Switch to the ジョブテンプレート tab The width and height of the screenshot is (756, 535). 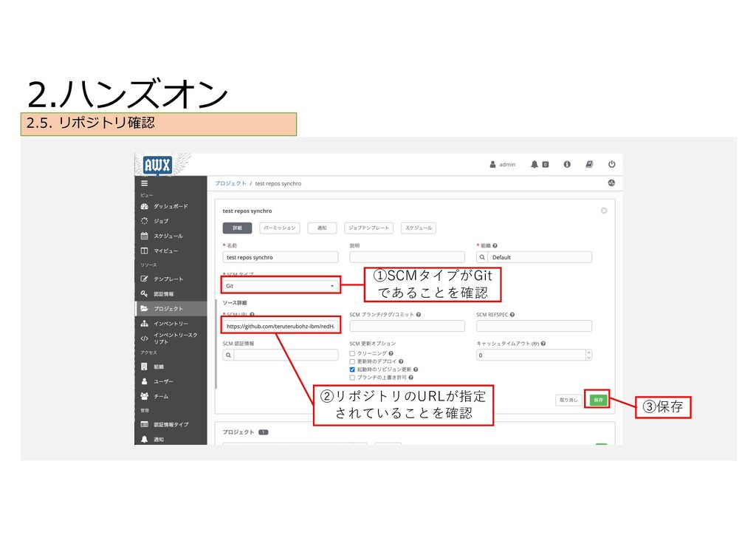pos(369,228)
